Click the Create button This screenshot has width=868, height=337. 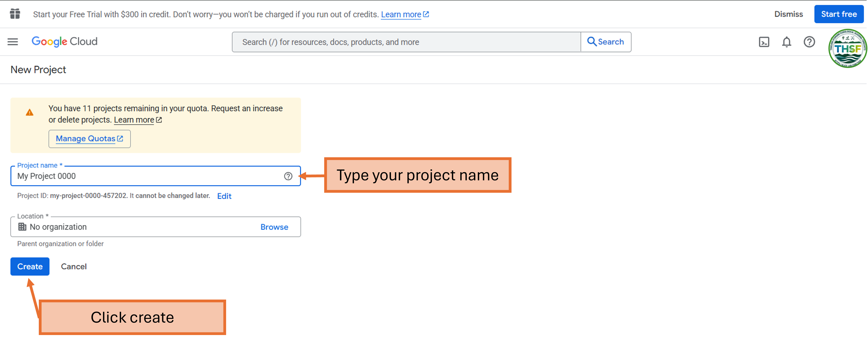(30, 267)
